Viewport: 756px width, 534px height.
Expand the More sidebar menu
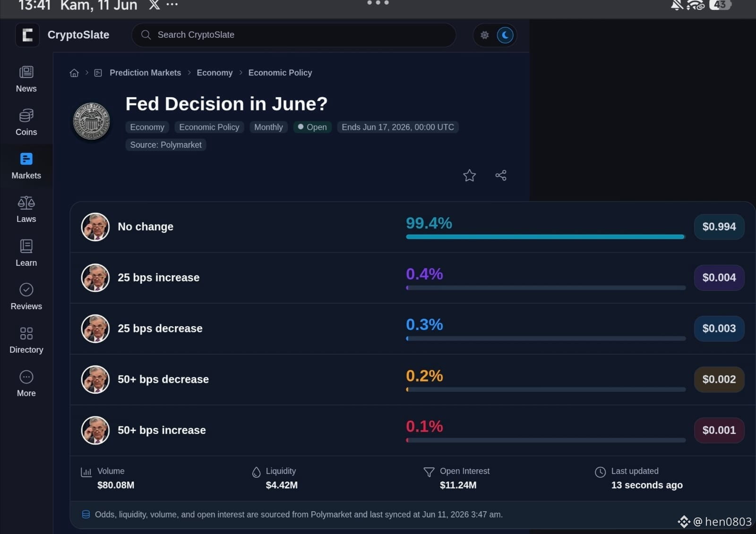pyautogui.click(x=26, y=384)
